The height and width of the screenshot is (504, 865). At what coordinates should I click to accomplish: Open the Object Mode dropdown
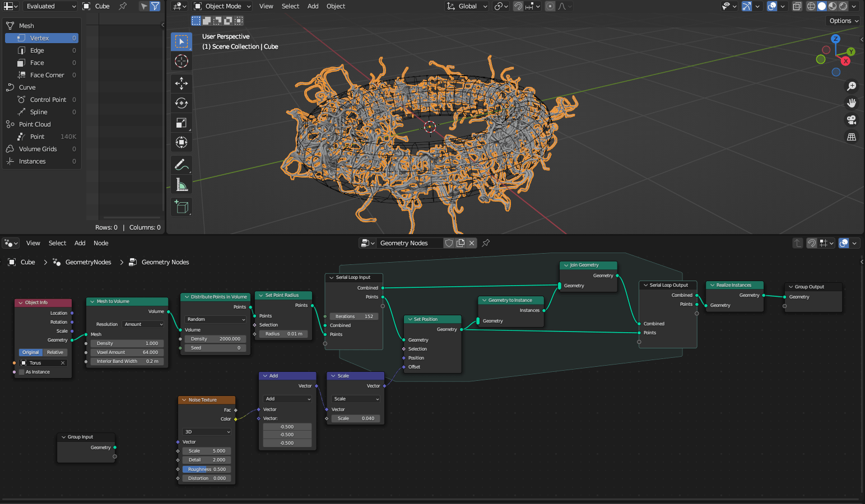(x=222, y=6)
